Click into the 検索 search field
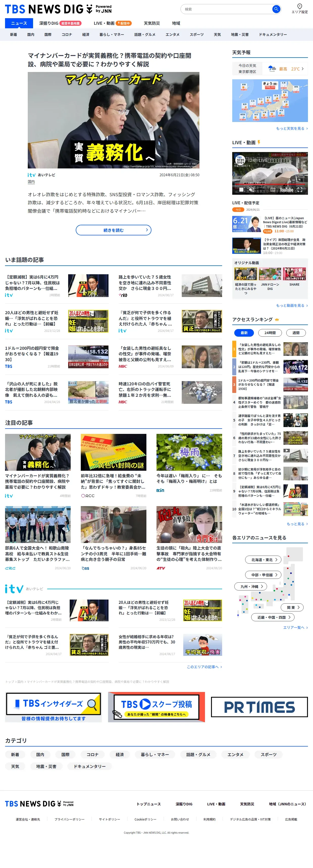The image size is (313, 868). 227,9
